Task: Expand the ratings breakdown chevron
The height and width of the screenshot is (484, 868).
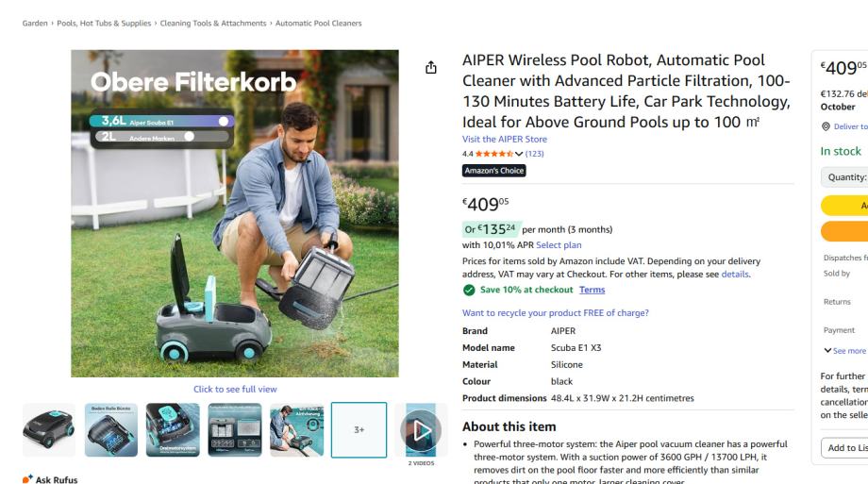Action: 518,154
